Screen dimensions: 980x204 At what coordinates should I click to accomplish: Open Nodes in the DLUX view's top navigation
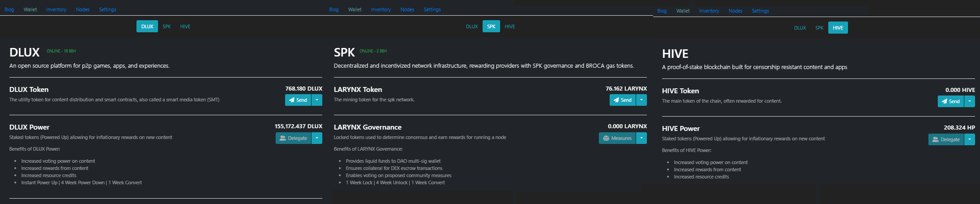[83, 9]
